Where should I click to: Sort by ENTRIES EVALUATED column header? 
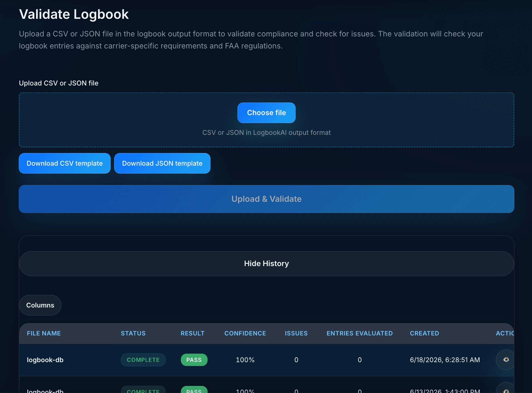(359, 333)
